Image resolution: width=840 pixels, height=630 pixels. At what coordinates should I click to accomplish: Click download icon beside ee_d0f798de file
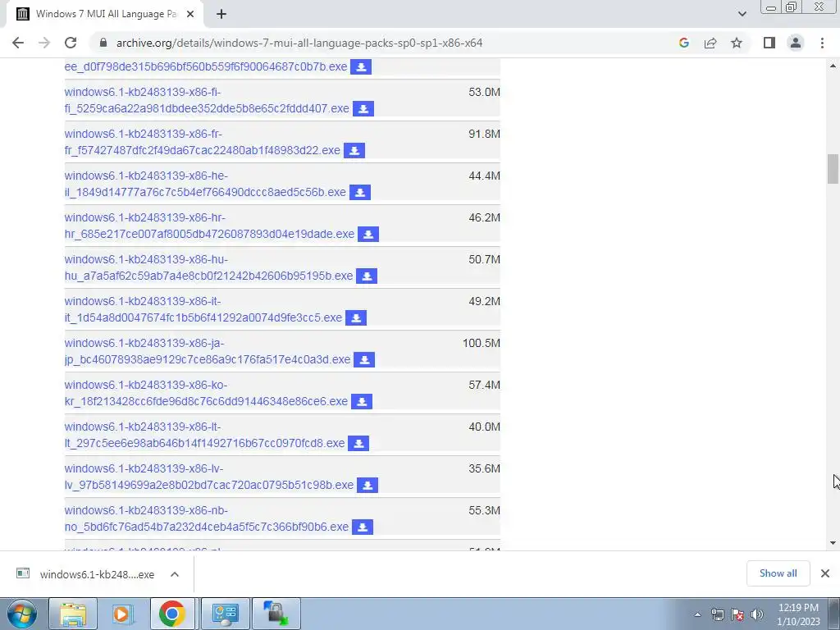point(361,67)
